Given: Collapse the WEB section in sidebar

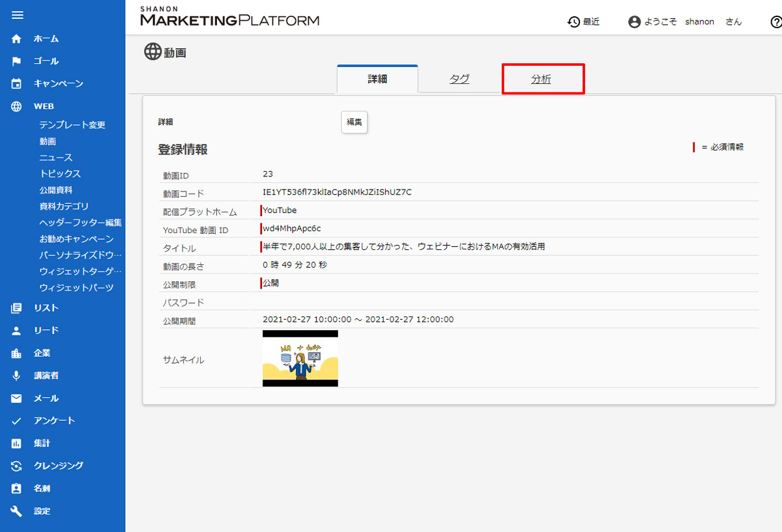Looking at the screenshot, I should point(44,106).
